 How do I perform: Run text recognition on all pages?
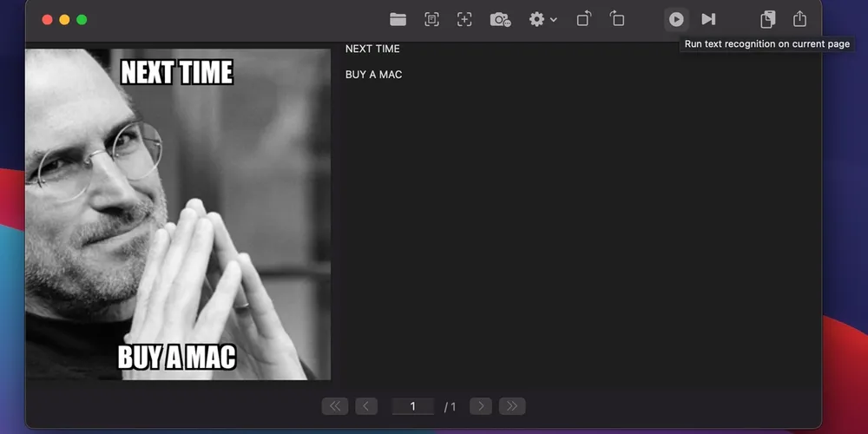(x=708, y=19)
